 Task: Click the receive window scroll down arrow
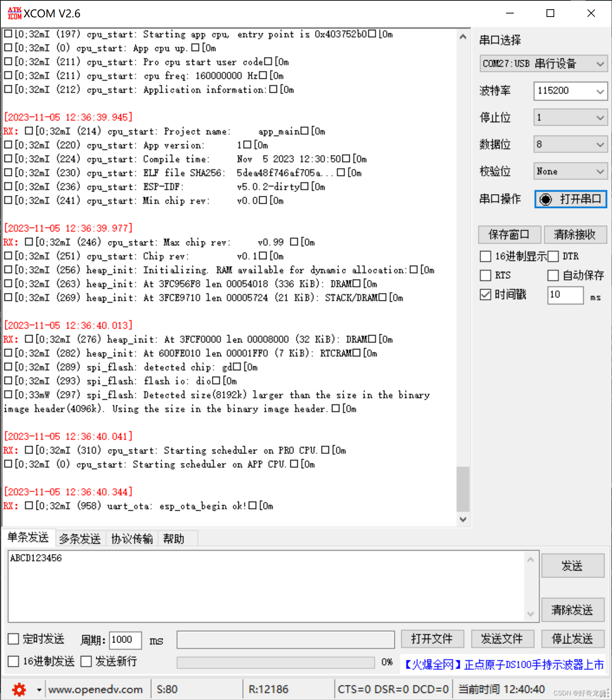(463, 519)
